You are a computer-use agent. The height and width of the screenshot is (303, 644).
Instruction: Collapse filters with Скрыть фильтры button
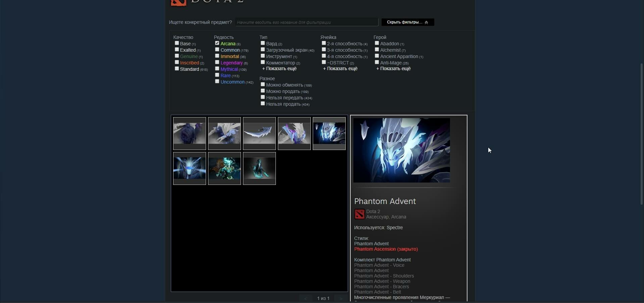click(x=408, y=22)
